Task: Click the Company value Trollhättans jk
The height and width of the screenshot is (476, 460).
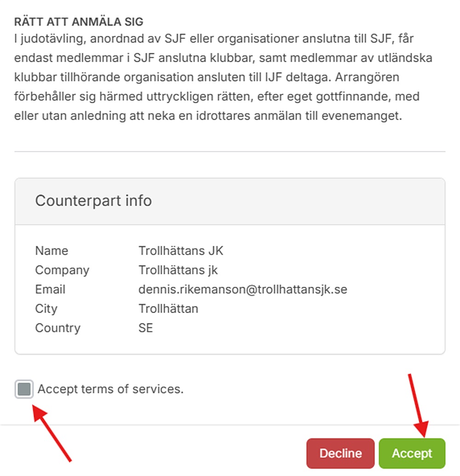Action: [x=178, y=270]
